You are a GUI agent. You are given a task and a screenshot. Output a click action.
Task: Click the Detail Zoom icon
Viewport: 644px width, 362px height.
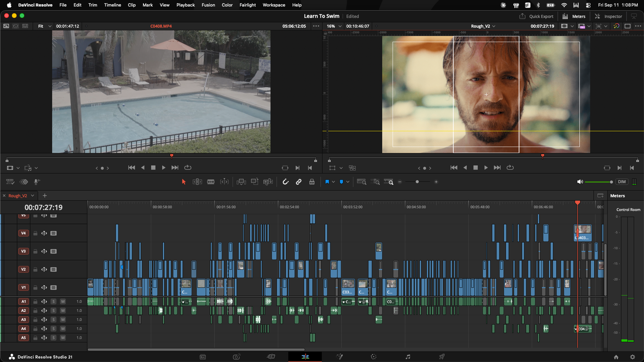coord(375,182)
